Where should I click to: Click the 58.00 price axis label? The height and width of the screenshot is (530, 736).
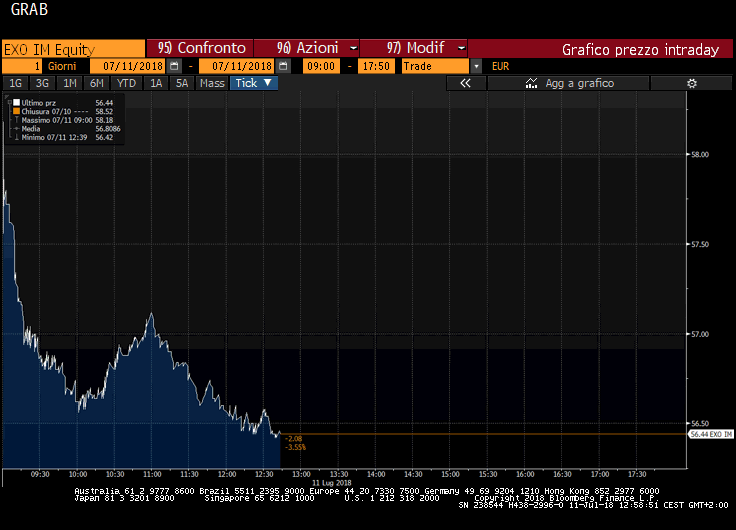click(699, 154)
